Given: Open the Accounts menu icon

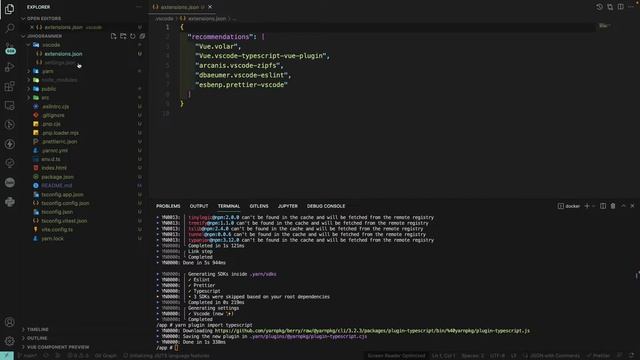Looking at the screenshot, I should [x=10, y=322].
